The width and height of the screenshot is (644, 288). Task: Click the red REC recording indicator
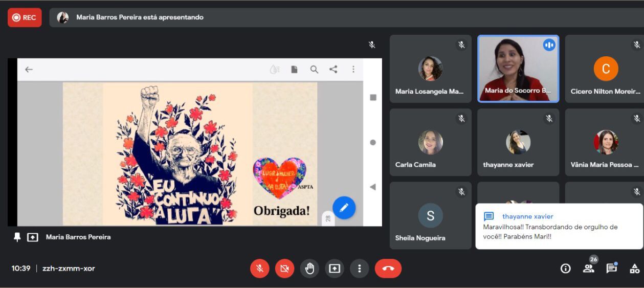25,17
